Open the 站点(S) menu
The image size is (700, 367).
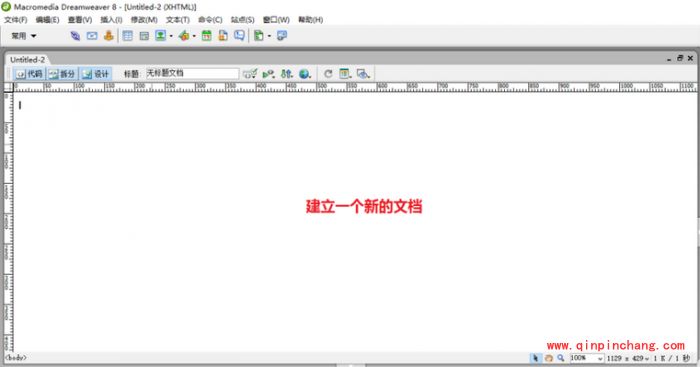[x=242, y=20]
